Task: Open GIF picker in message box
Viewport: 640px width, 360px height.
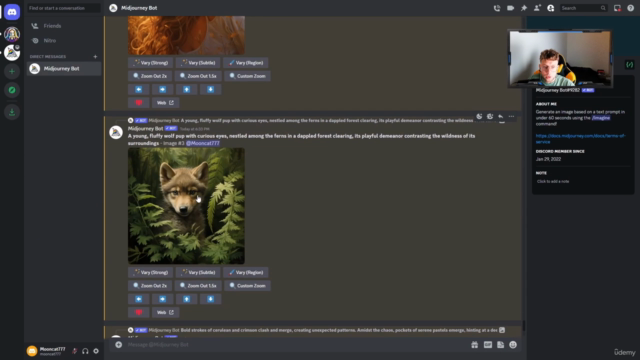Action: coord(488,344)
